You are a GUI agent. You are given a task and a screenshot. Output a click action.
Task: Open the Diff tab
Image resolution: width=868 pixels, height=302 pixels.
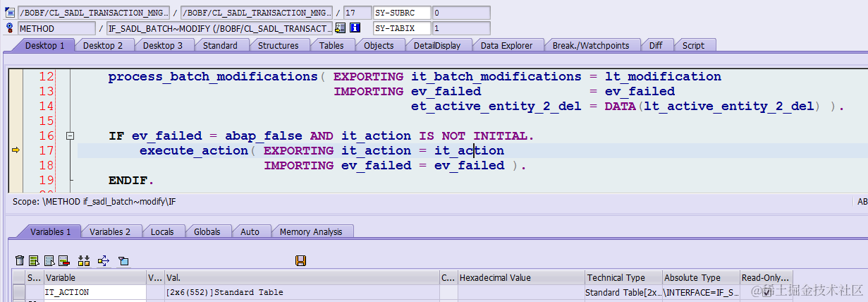click(656, 45)
